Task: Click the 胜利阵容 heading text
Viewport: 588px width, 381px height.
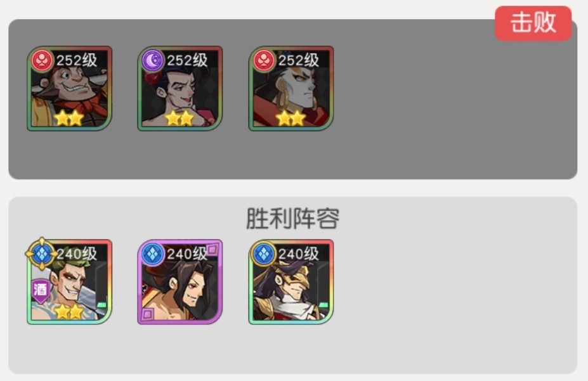Action: [293, 218]
